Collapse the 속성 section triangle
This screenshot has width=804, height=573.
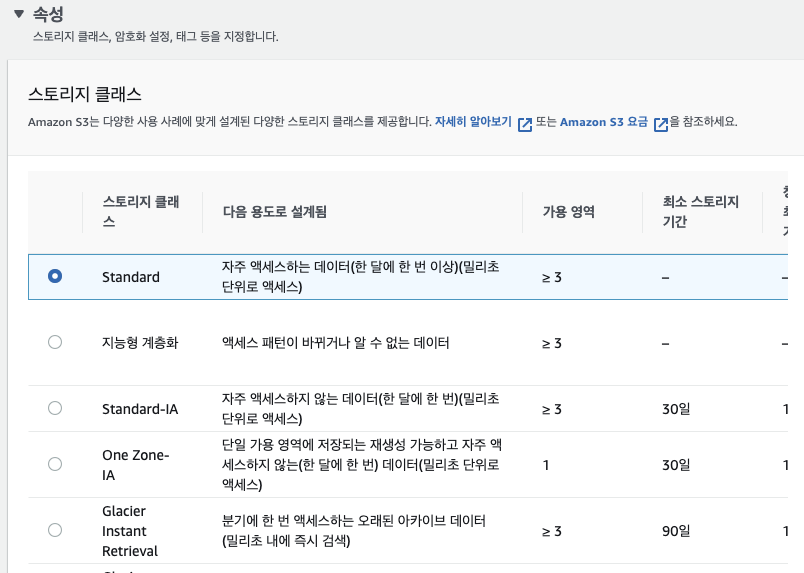point(19,14)
